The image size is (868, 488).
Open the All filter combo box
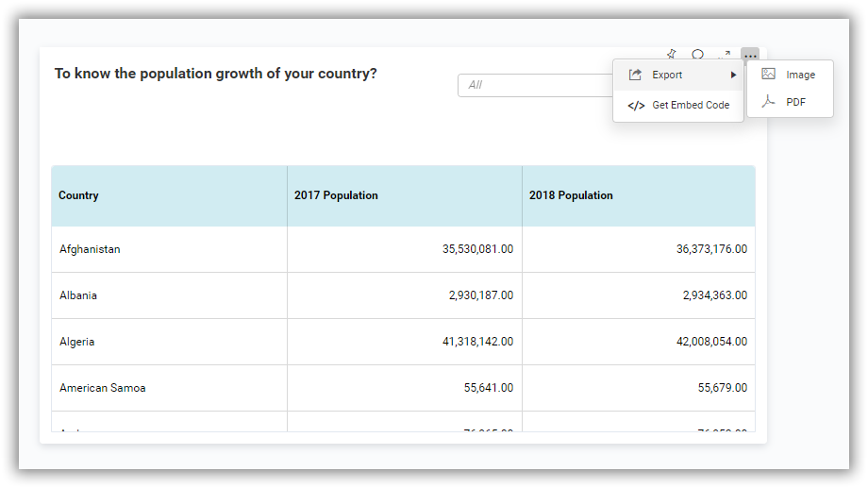535,85
